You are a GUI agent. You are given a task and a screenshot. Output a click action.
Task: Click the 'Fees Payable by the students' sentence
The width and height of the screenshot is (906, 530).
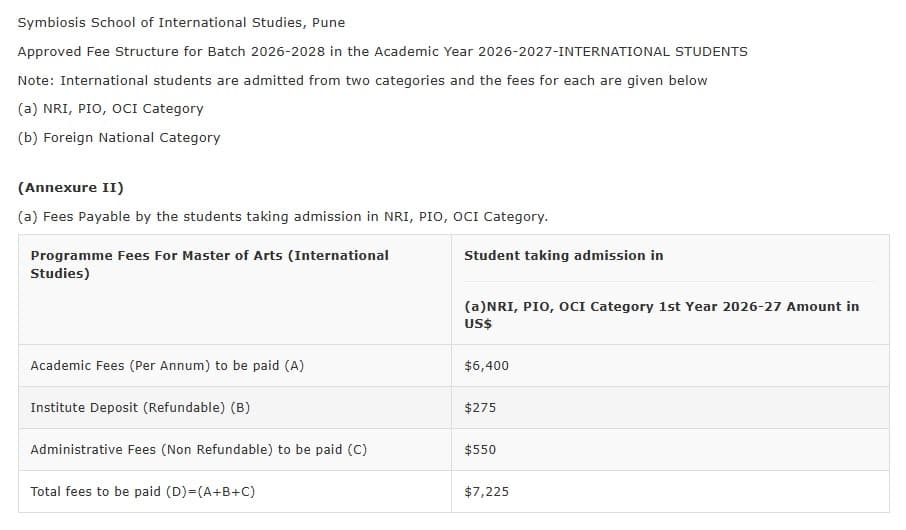coord(282,216)
